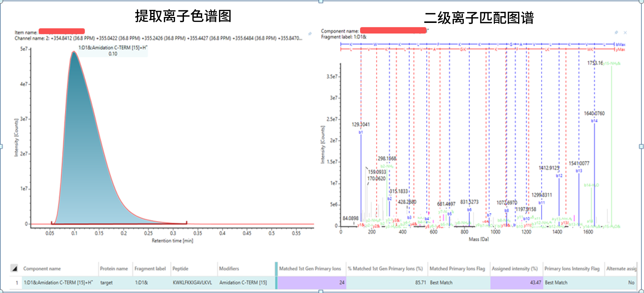This screenshot has height=293, width=644.
Task: Sort by Assigned intensity (%) column header
Action: click(x=515, y=269)
